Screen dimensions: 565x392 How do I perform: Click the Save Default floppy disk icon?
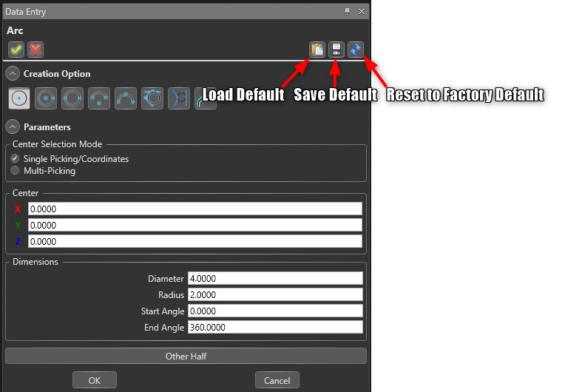pyautogui.click(x=336, y=50)
